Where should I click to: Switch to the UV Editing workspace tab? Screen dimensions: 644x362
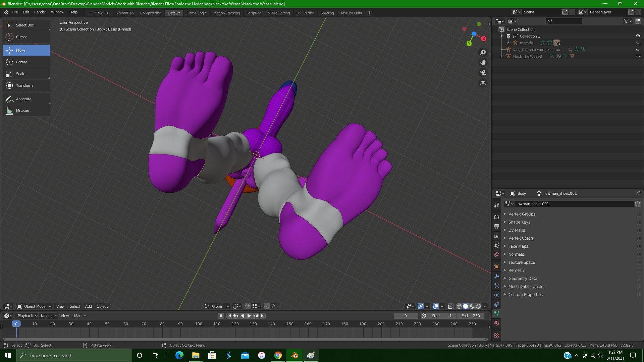[x=305, y=13]
